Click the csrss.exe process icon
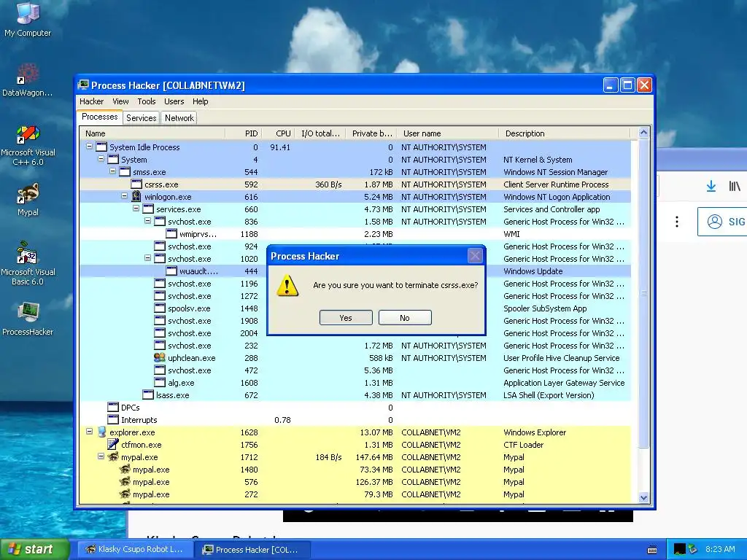 pyautogui.click(x=136, y=184)
